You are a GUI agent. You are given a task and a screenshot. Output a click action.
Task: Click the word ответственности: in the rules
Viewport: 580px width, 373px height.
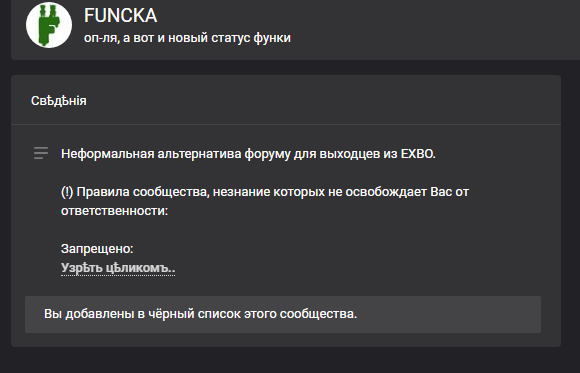114,211
